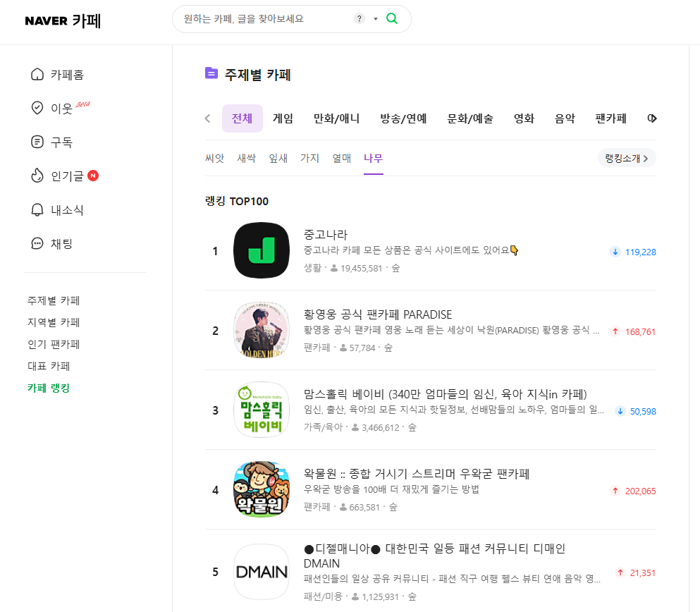
Task: Open 인기글 flame icon
Action: click(37, 176)
